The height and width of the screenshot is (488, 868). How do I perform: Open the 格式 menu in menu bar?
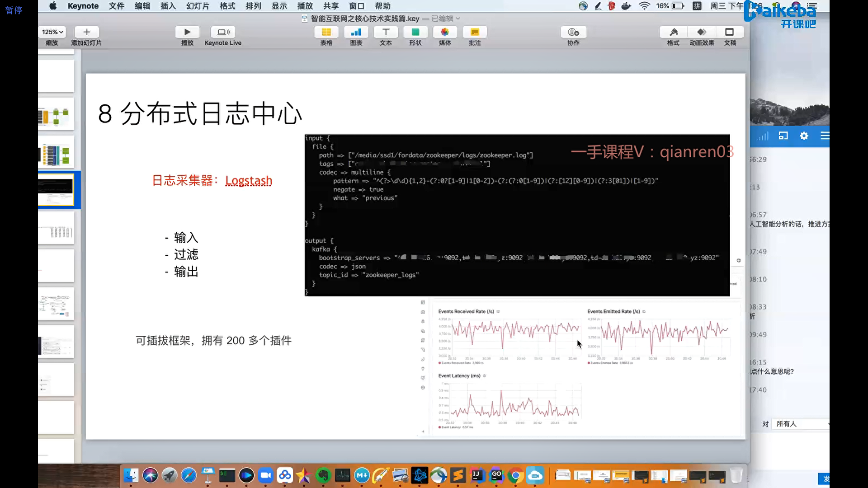(x=227, y=6)
